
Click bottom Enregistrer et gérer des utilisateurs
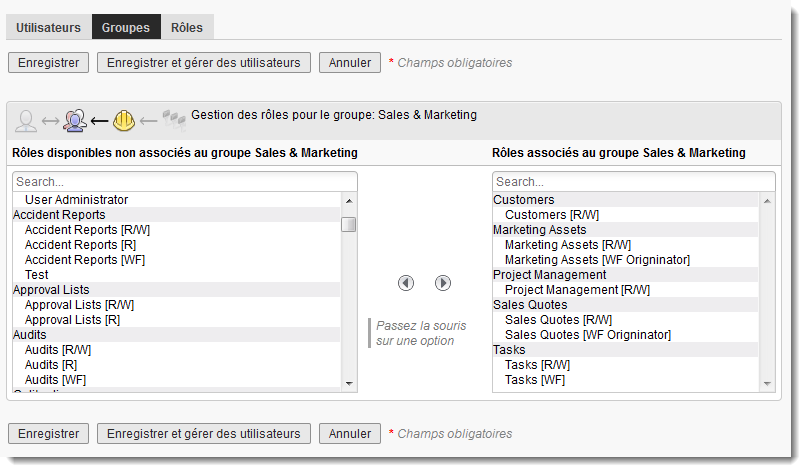pyautogui.click(x=204, y=434)
